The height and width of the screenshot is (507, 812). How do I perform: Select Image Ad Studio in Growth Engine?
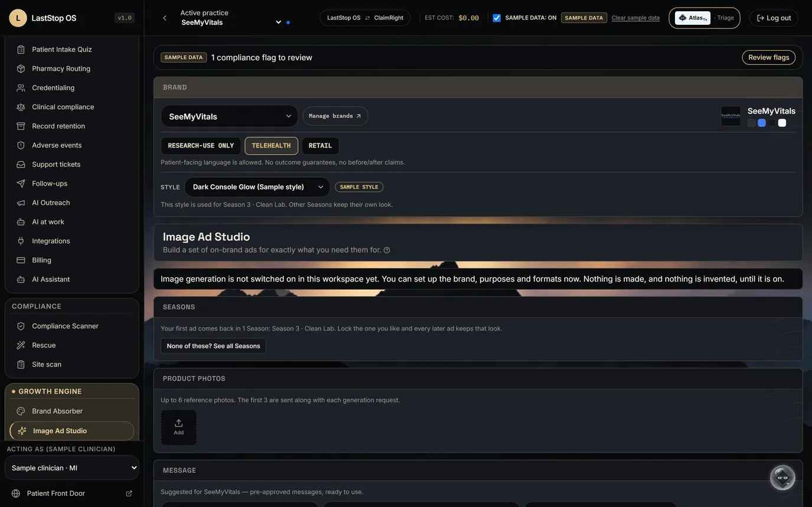(72, 431)
